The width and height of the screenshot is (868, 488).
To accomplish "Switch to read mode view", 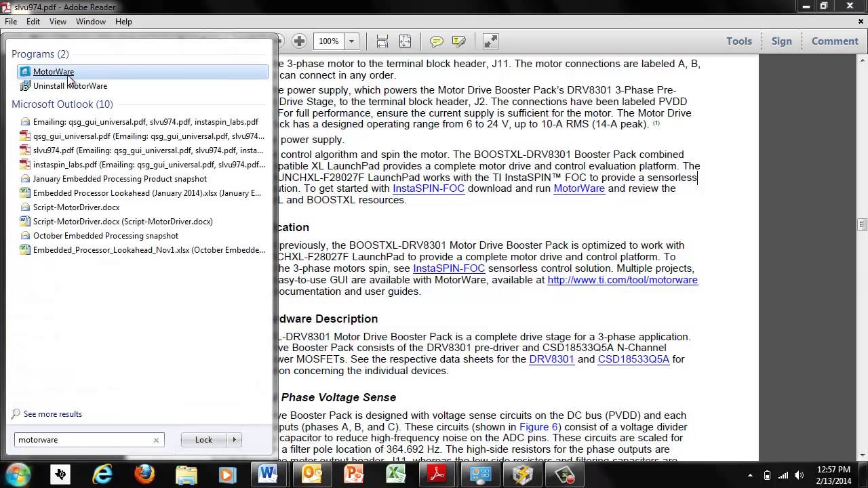I will click(491, 41).
